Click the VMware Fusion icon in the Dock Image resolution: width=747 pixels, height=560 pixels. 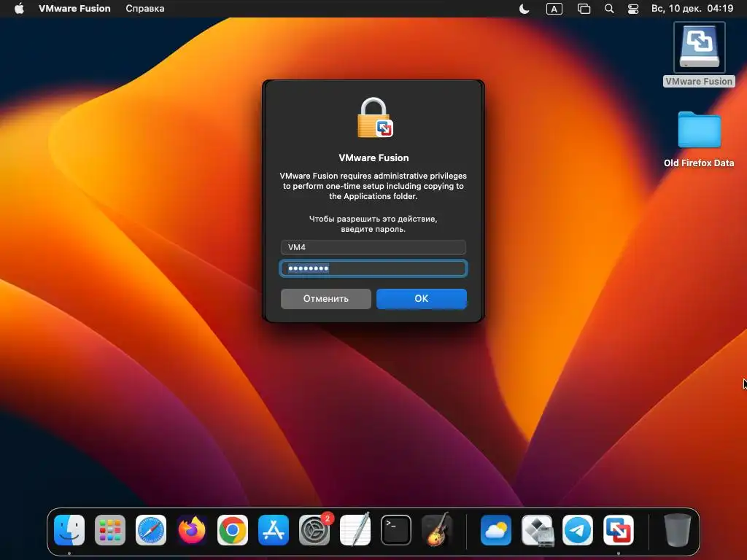619,530
